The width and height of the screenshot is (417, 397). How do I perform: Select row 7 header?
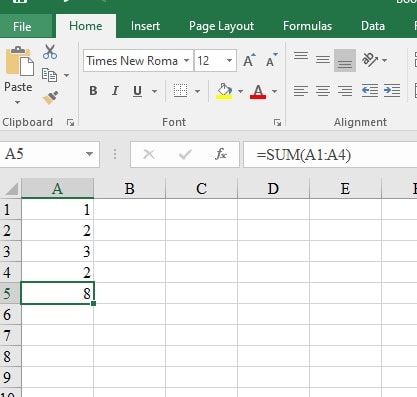(x=10, y=335)
